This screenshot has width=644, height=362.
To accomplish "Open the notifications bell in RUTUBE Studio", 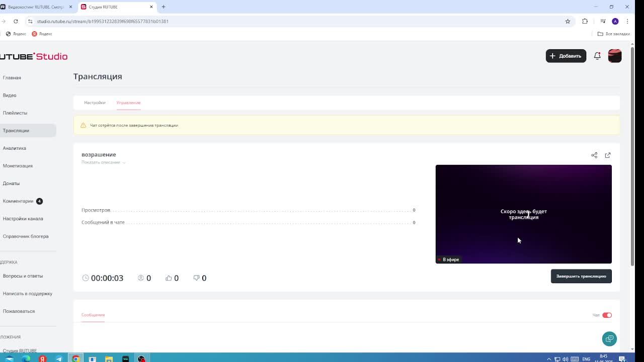I will 597,56.
